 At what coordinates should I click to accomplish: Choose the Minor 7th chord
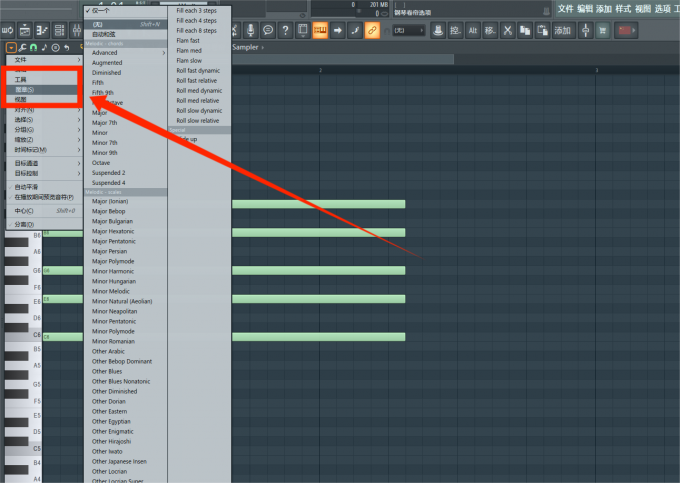click(125, 143)
